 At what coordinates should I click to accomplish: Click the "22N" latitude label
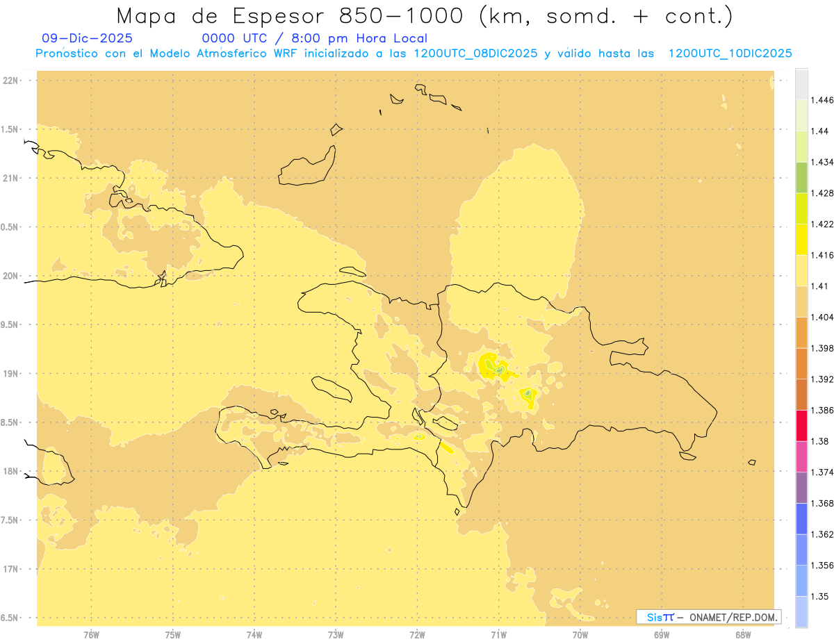[x=11, y=81]
